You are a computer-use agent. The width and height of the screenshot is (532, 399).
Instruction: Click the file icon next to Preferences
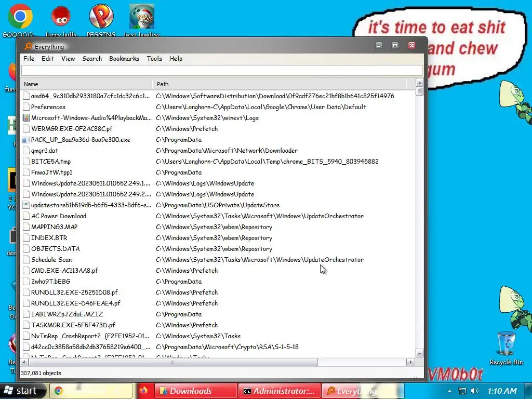[x=26, y=107]
